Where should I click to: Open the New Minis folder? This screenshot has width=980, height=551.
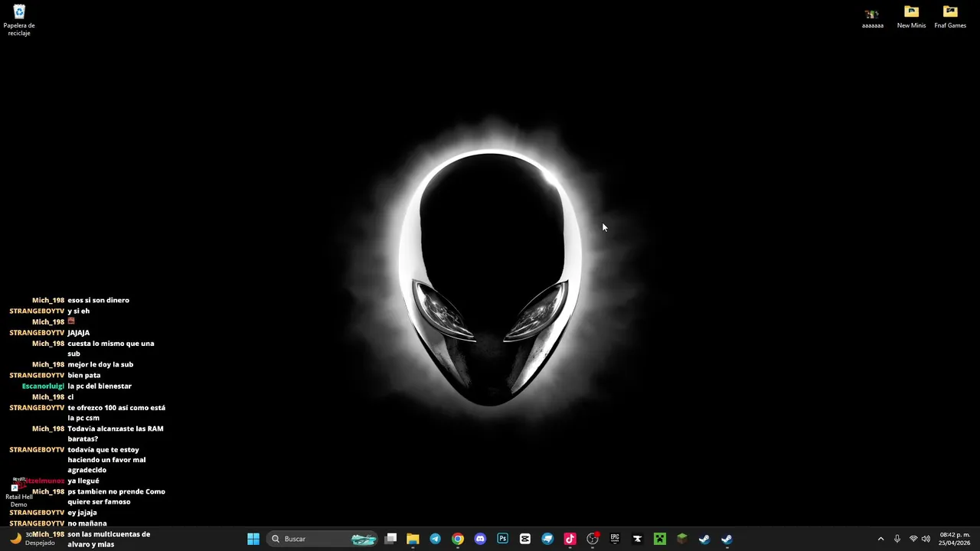pyautogui.click(x=911, y=18)
